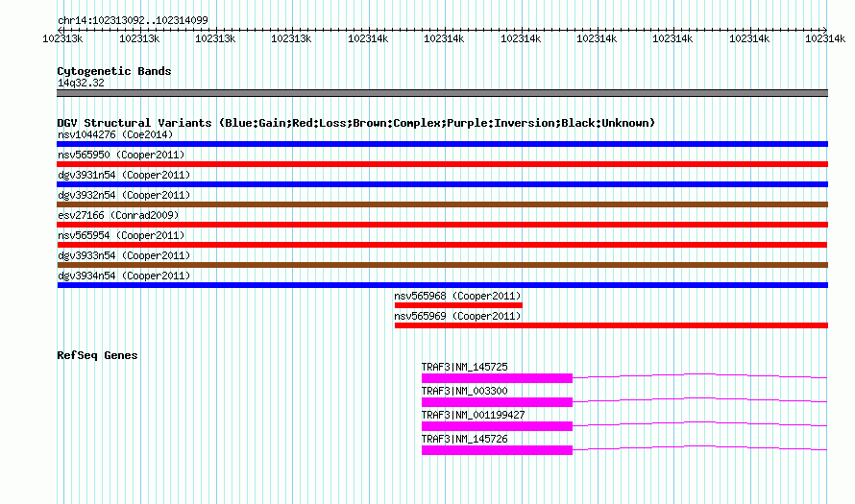
Task: Open the TRAF3|NM_145726 transcript label
Action: (465, 439)
